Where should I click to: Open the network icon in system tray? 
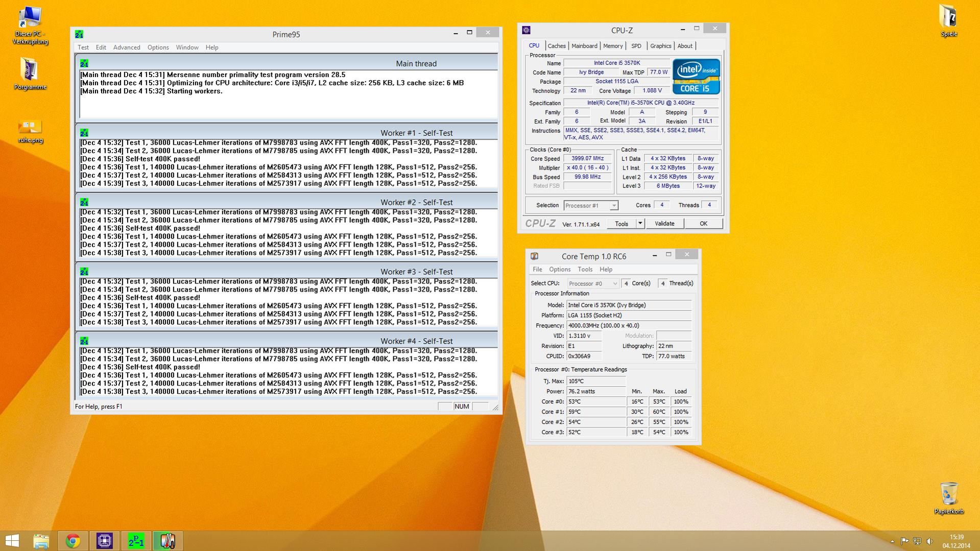[917, 541]
